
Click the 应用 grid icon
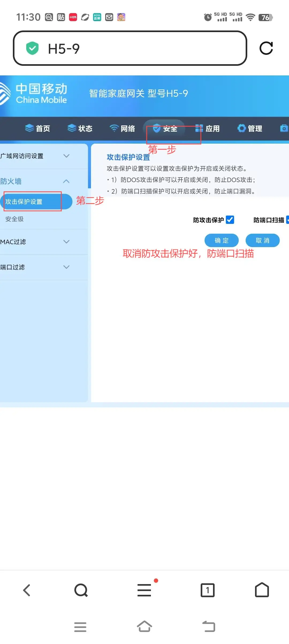click(199, 128)
